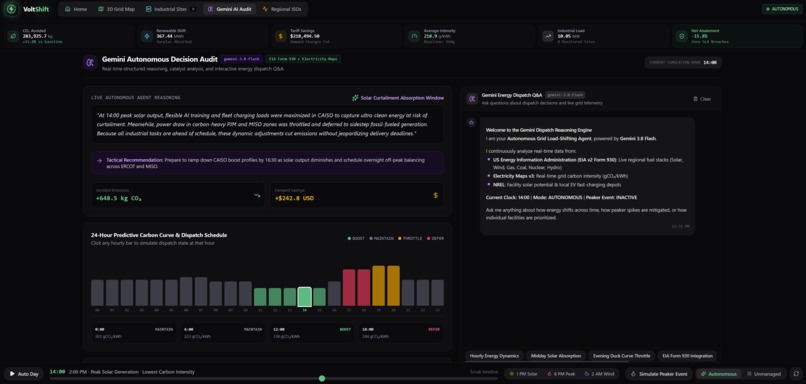Click the THROTTLE legend orange dot
The image size is (806, 384).
(x=399, y=239)
